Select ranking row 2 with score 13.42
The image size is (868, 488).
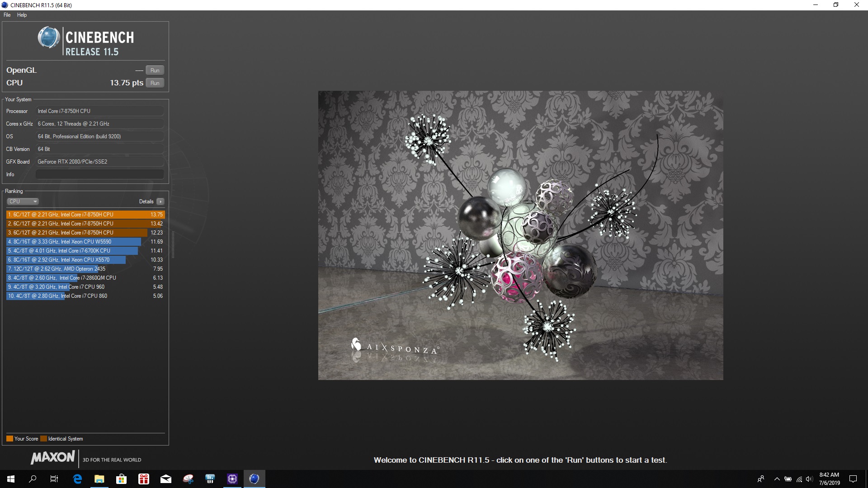(85, 224)
